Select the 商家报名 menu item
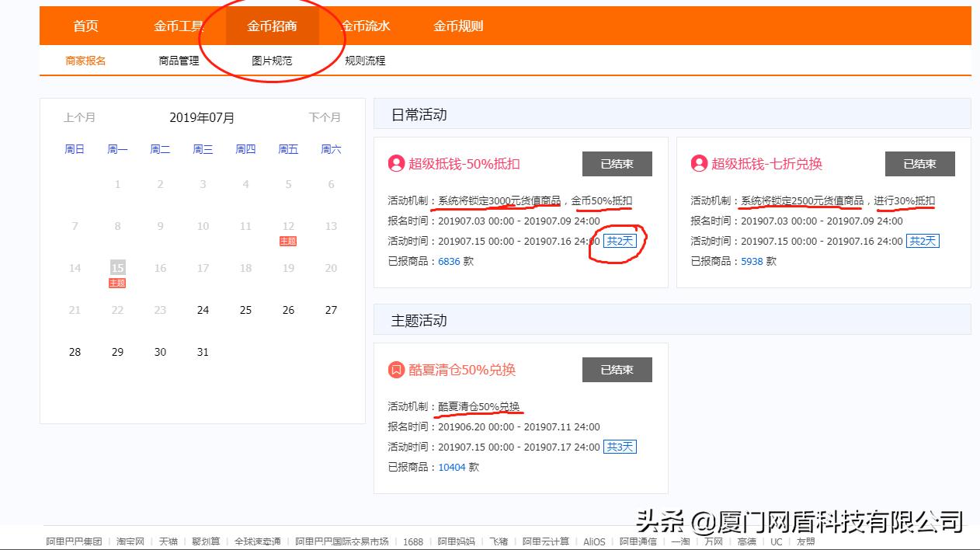The width and height of the screenshot is (980, 550). click(x=84, y=60)
